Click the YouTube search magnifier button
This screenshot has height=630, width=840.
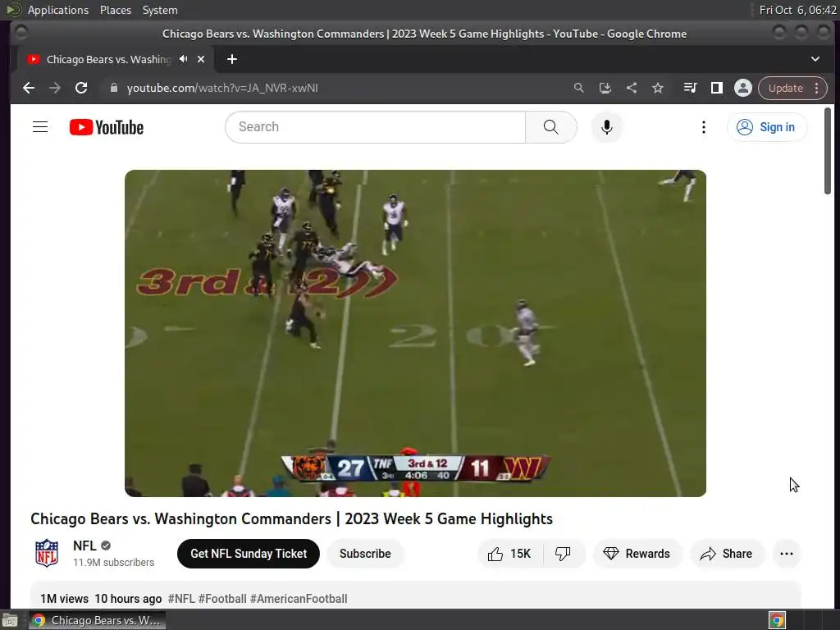pyautogui.click(x=550, y=127)
